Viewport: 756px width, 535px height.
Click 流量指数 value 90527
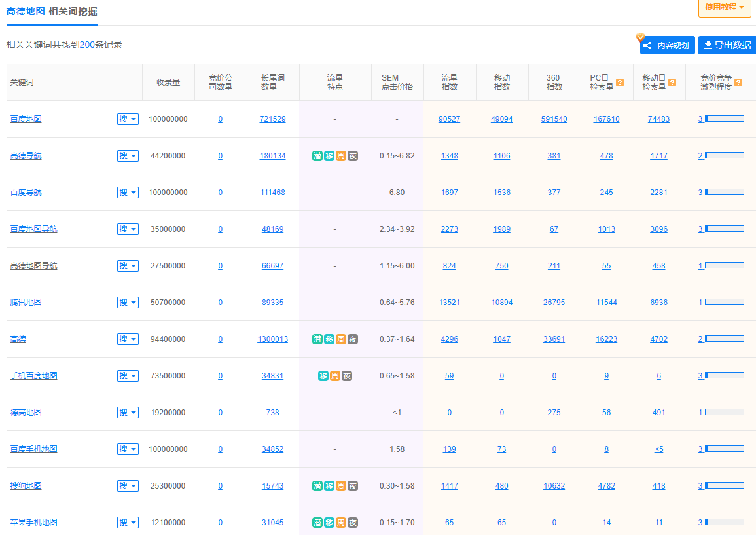pyautogui.click(x=450, y=119)
